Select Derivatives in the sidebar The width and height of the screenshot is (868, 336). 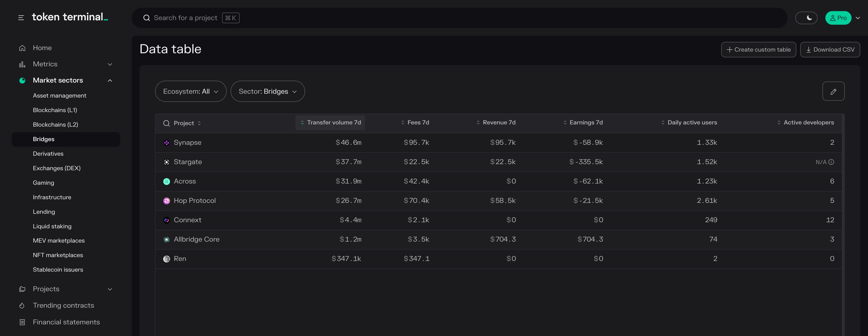[48, 153]
